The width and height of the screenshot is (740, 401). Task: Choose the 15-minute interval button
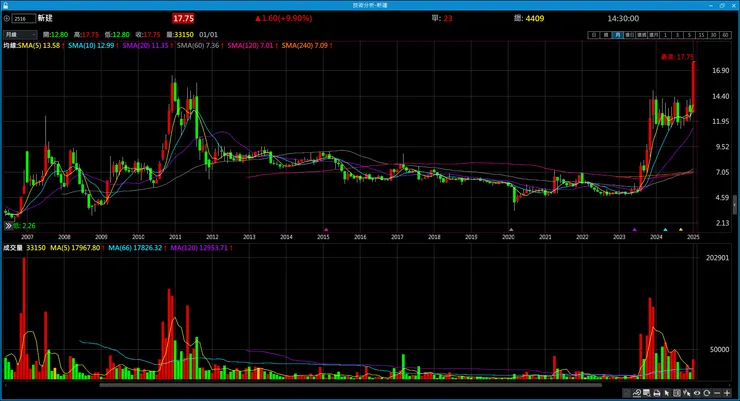(702, 35)
